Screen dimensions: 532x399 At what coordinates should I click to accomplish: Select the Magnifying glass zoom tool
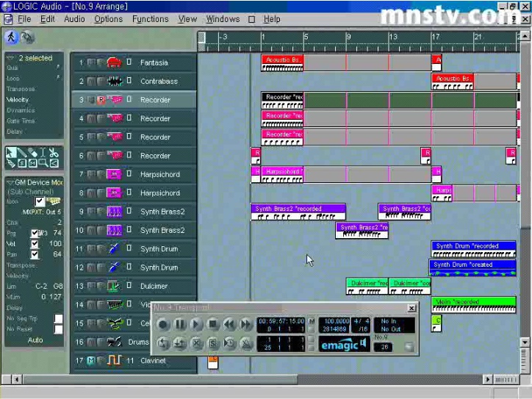43,163
